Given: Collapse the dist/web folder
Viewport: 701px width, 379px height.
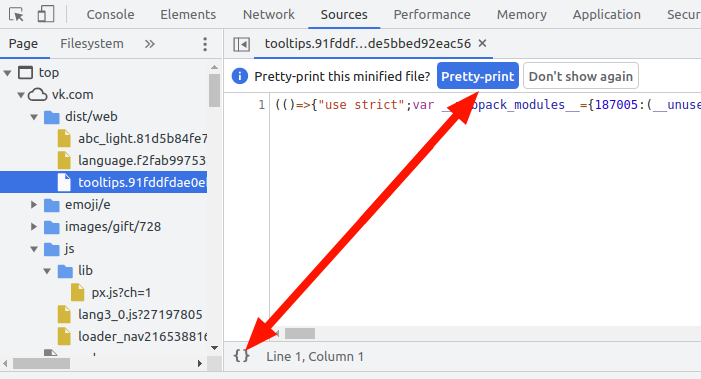Looking at the screenshot, I should pos(34,117).
